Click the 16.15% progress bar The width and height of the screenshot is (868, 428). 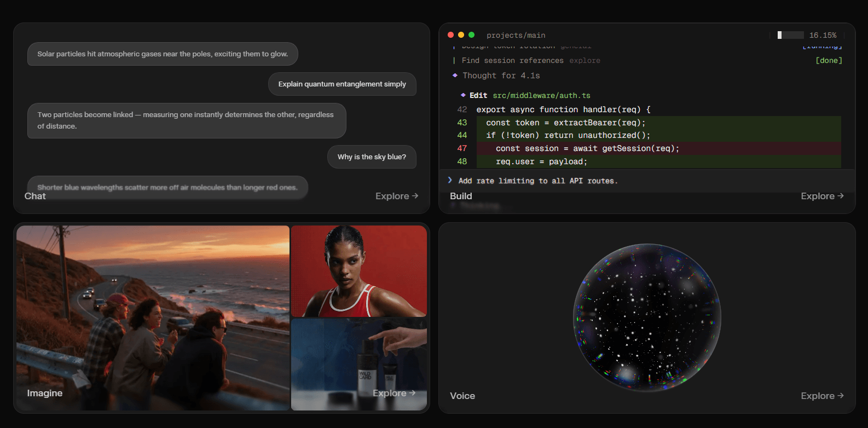pyautogui.click(x=790, y=35)
